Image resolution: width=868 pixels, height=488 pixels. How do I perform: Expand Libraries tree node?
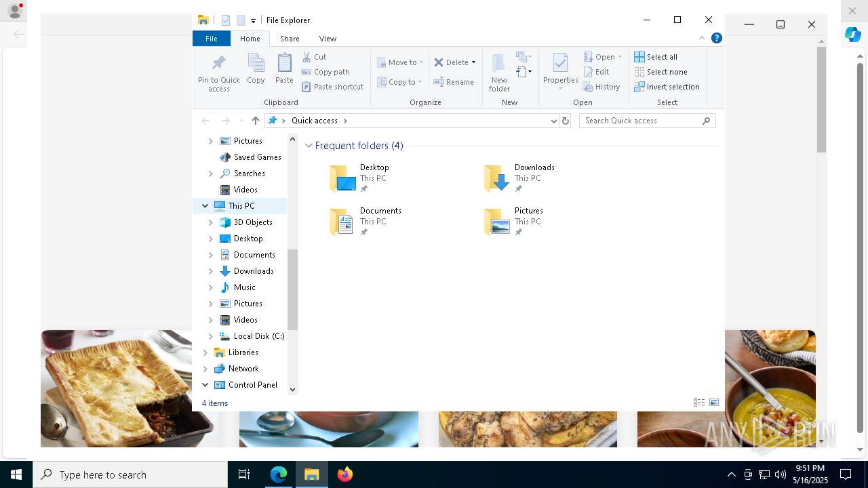coord(205,352)
